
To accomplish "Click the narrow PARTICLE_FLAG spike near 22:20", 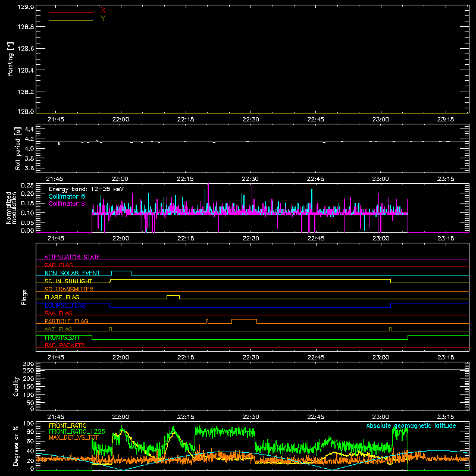I will 207,321.
